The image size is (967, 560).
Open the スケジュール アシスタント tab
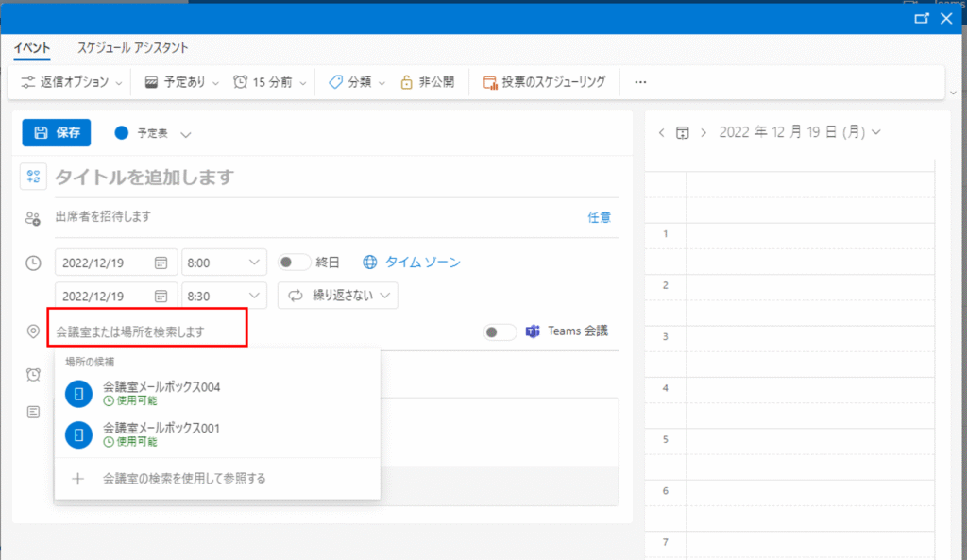[x=132, y=48]
